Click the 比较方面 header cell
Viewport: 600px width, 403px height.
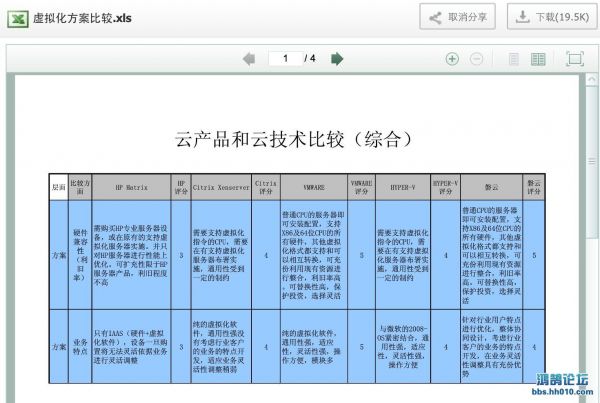[80, 187]
